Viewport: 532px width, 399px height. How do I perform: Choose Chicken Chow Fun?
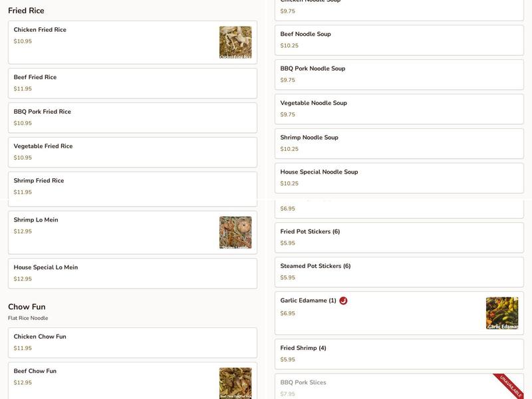(x=132, y=342)
